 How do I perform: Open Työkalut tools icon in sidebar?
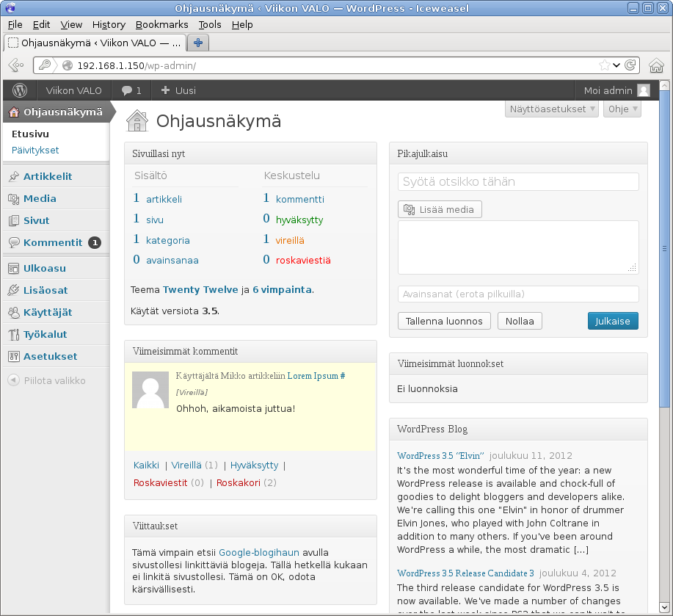[14, 334]
